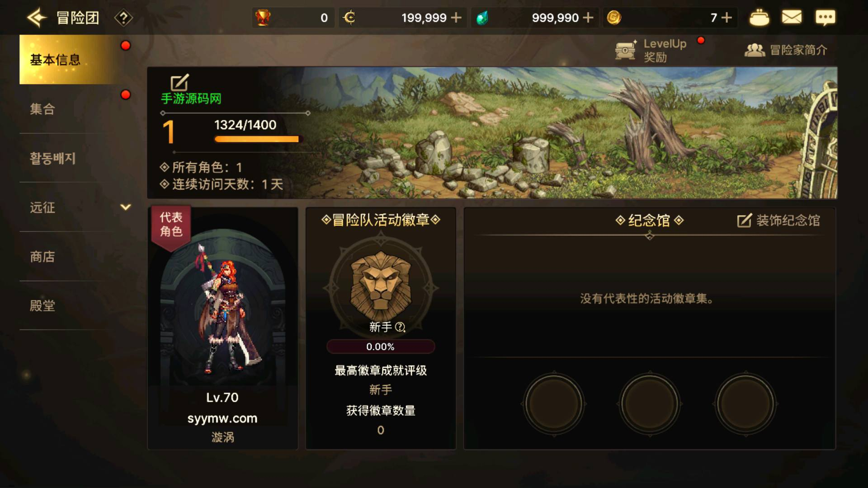Expand the 远征 menu chevron
Viewport: 868px width, 488px height.
pyautogui.click(x=126, y=207)
